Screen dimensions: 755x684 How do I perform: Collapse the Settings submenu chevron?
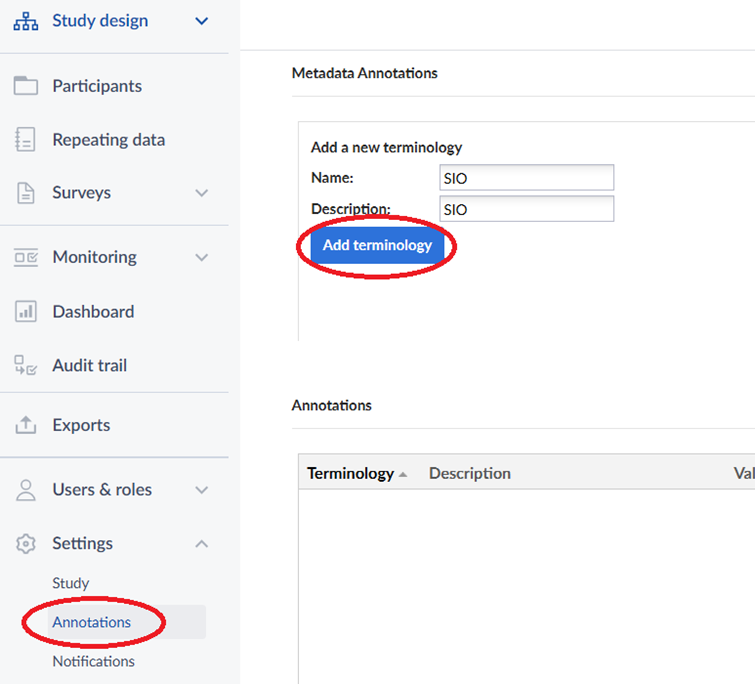[x=202, y=544]
